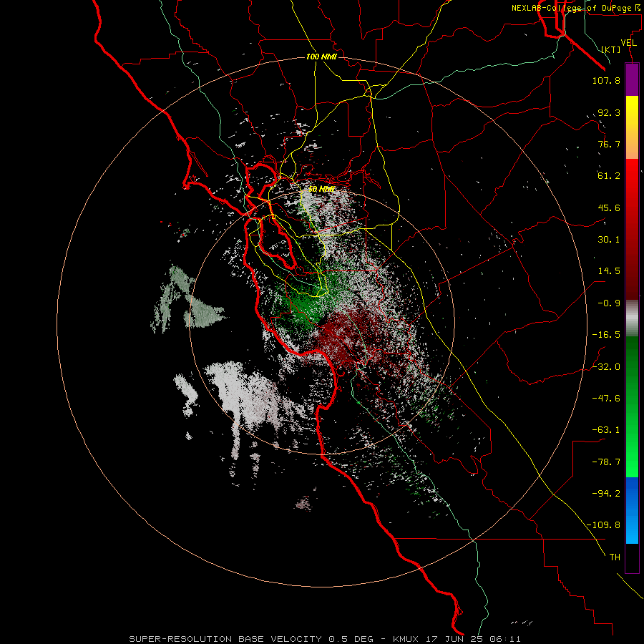
Task: Select the 30.1 velocity scale value
Action: pyautogui.click(x=609, y=240)
